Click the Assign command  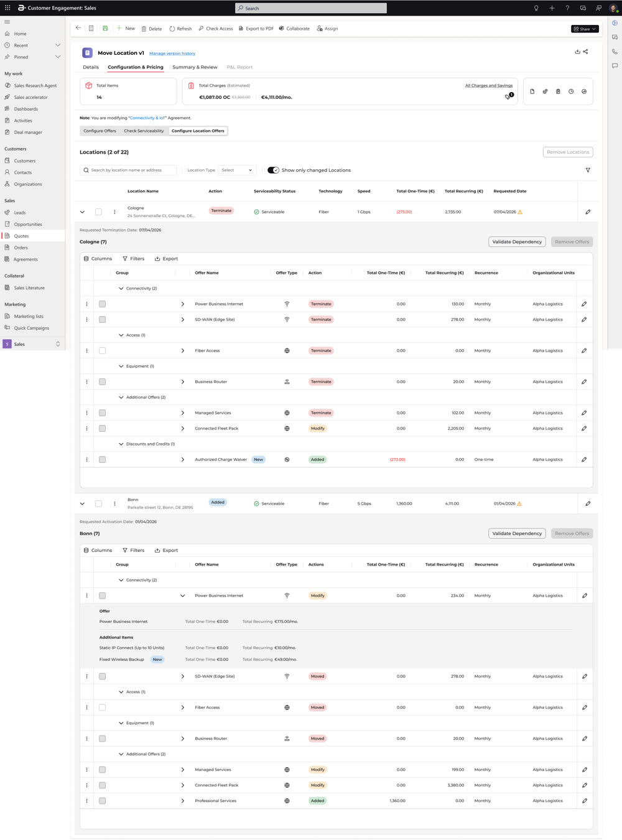(x=327, y=29)
